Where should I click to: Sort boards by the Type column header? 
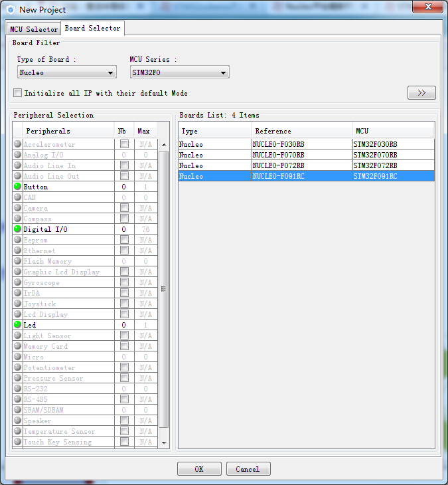point(215,131)
